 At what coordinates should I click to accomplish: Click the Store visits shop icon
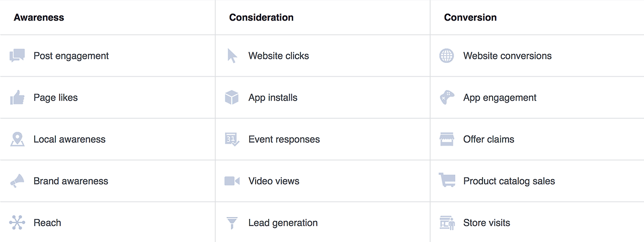click(x=447, y=223)
